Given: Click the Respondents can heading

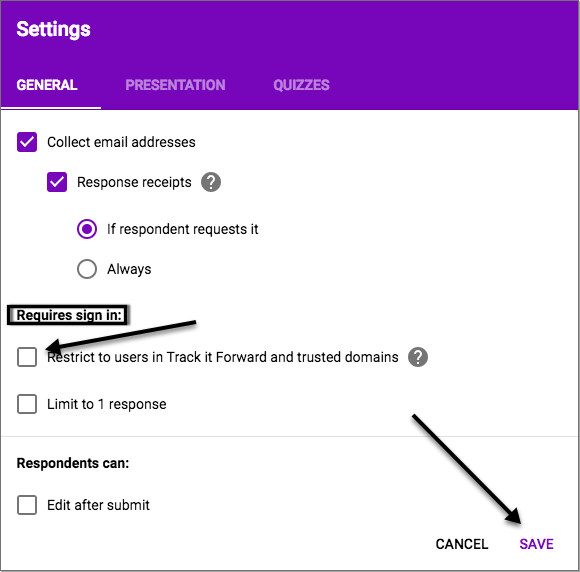Looking at the screenshot, I should (x=73, y=463).
